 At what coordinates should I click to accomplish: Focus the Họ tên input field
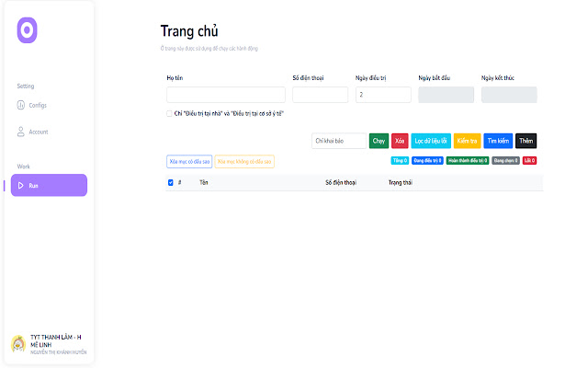[x=226, y=95]
